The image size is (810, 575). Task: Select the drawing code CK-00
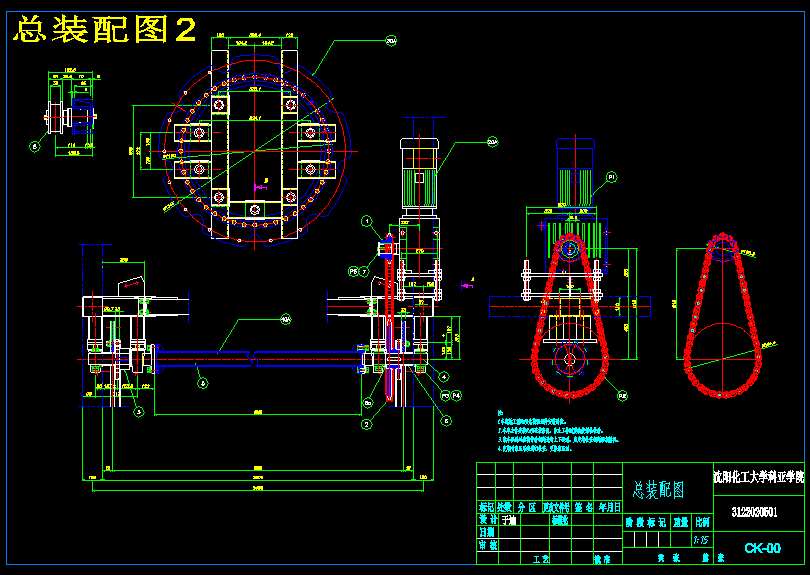[x=762, y=548]
